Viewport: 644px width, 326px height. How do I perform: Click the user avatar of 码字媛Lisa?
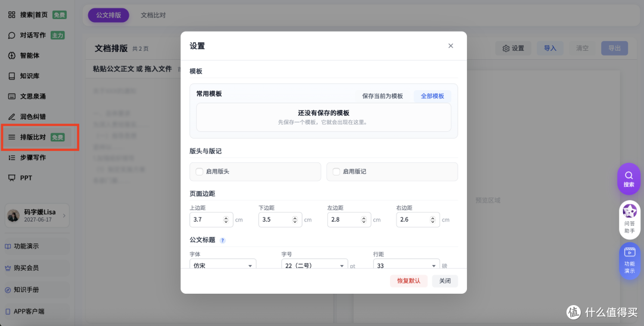click(x=14, y=216)
